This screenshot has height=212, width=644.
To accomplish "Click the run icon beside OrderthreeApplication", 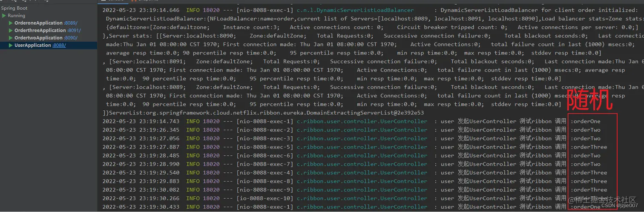I will click(11, 30).
